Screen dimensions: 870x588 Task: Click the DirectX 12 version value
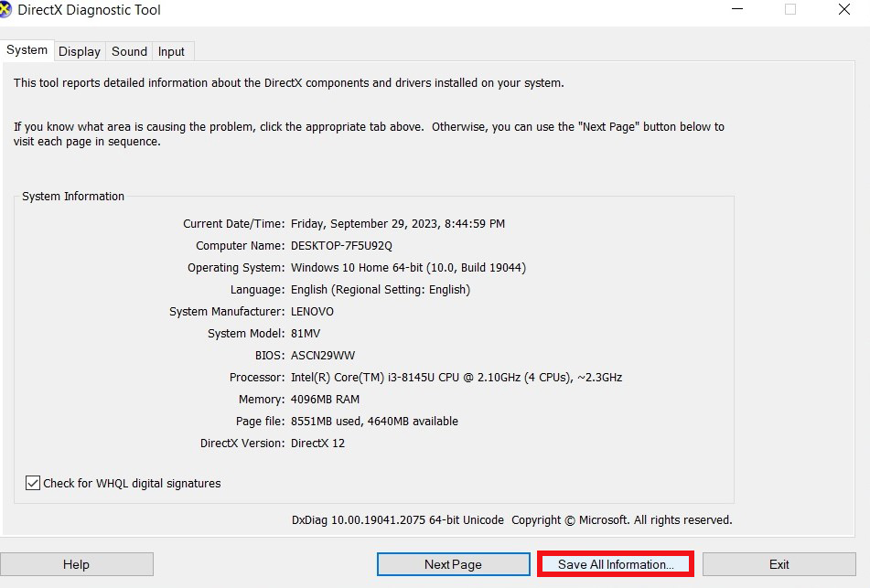[x=318, y=444]
